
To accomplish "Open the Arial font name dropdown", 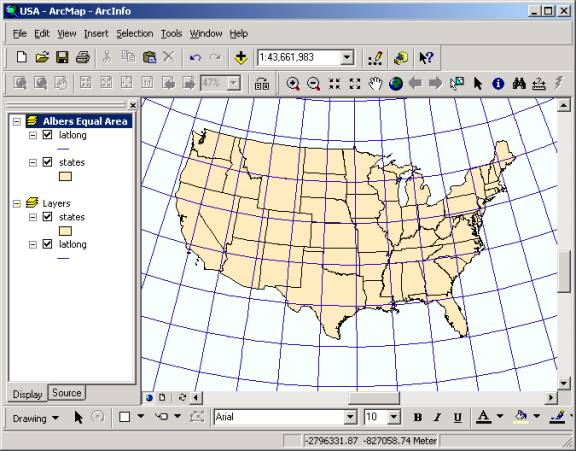I will 350,417.
